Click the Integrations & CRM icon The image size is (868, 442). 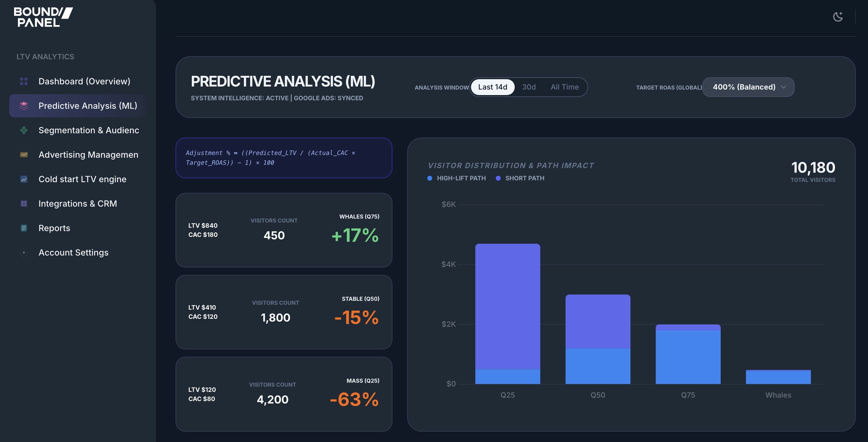[23, 203]
